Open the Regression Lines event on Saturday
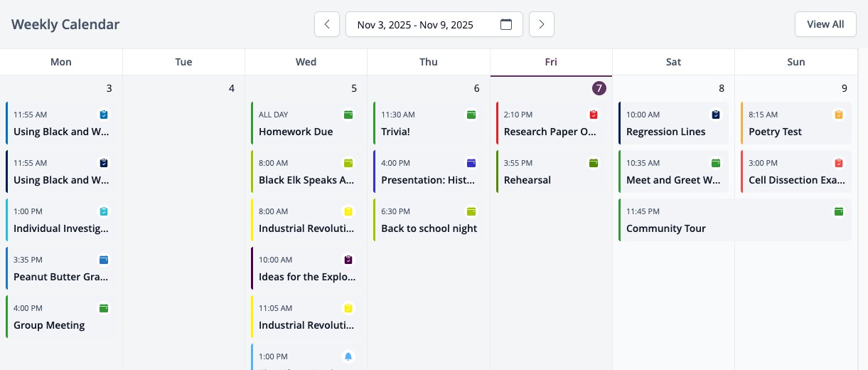Image resolution: width=868 pixels, height=370 pixels. [x=674, y=123]
